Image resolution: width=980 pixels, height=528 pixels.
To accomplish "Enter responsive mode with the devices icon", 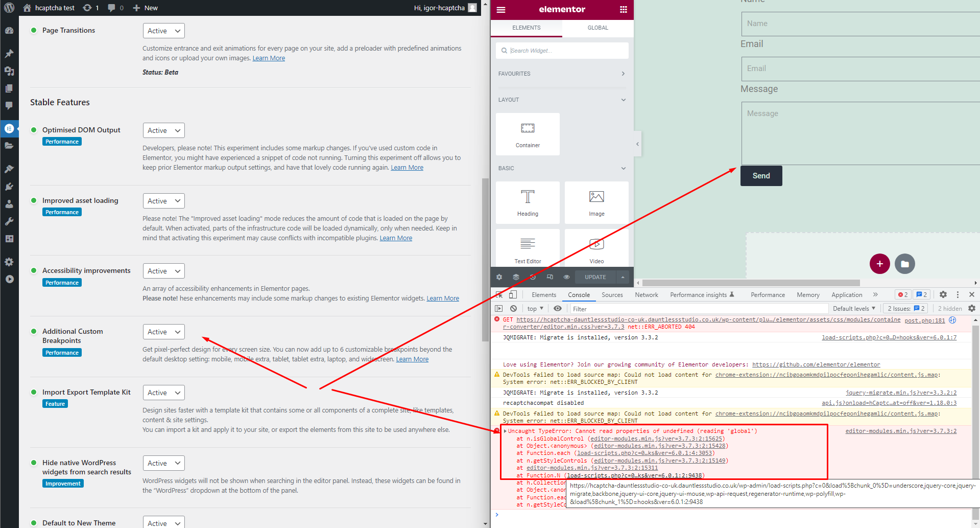I will point(550,277).
